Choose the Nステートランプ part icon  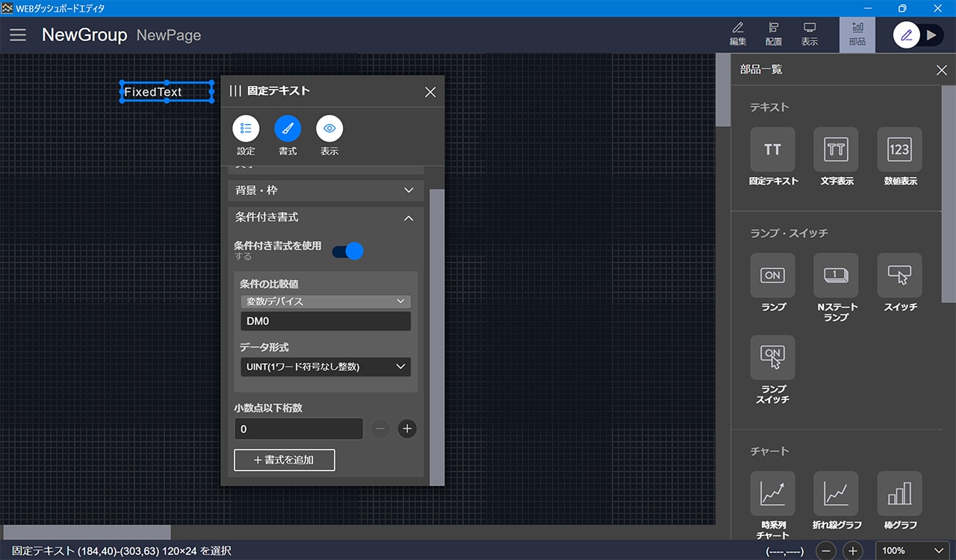click(836, 276)
